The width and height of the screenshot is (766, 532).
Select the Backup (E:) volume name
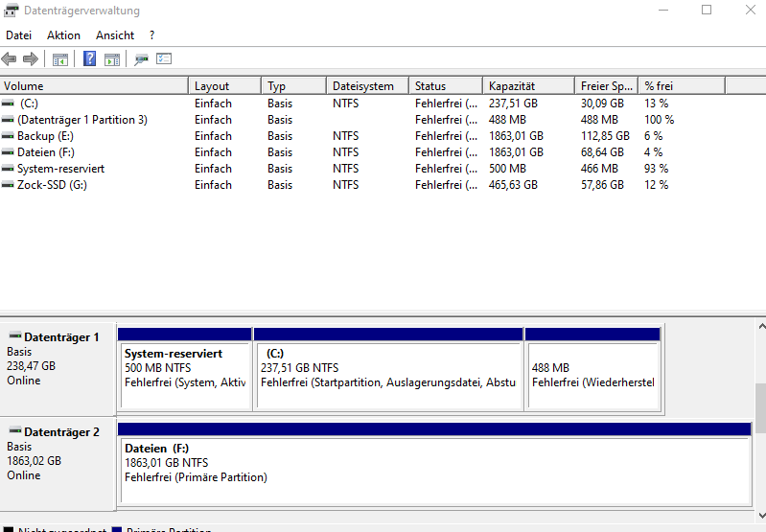45,136
